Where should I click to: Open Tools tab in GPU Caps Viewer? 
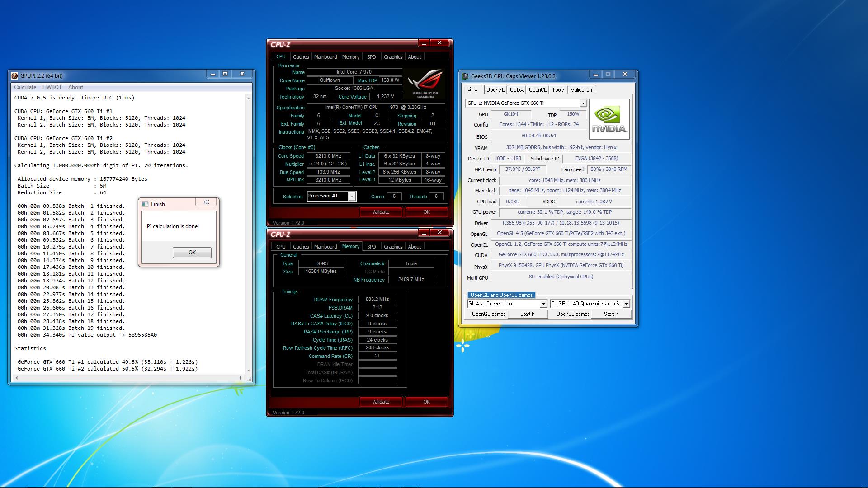pyautogui.click(x=558, y=90)
